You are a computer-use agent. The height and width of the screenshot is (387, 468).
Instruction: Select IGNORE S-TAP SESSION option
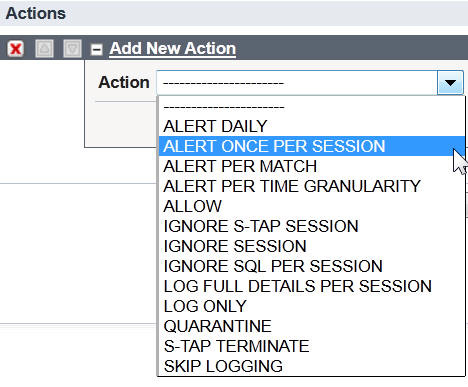pos(312,226)
